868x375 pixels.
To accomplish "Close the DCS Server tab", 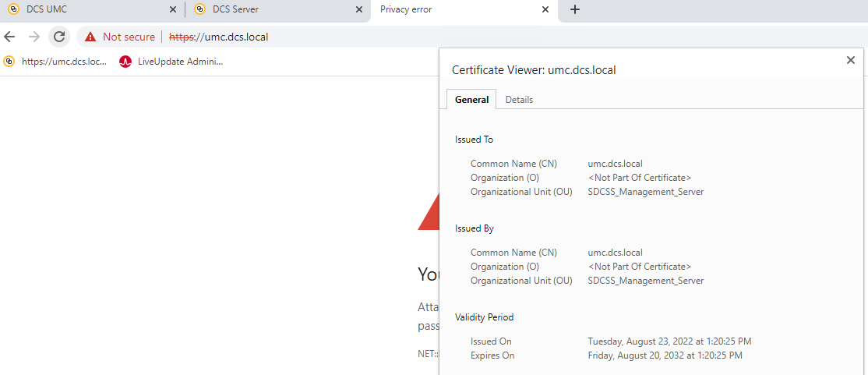I will tap(359, 9).
